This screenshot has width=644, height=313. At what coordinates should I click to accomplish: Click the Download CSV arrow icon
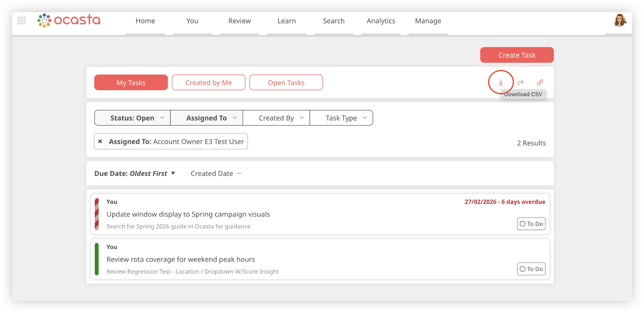(500, 82)
